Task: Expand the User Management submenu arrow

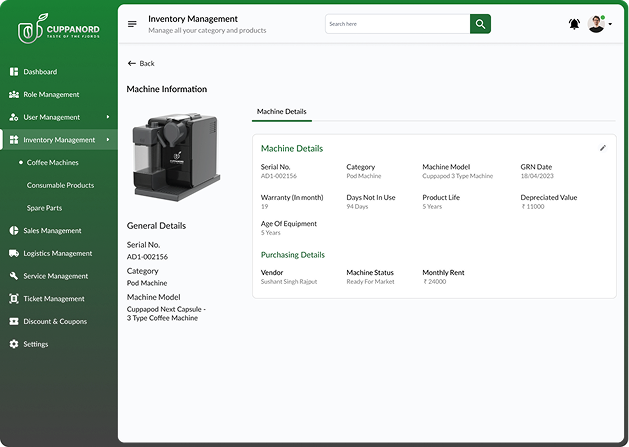Action: (x=108, y=117)
